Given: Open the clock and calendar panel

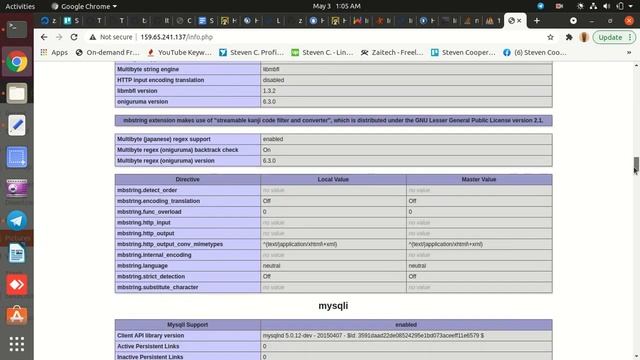Looking at the screenshot, I should (x=337, y=6).
